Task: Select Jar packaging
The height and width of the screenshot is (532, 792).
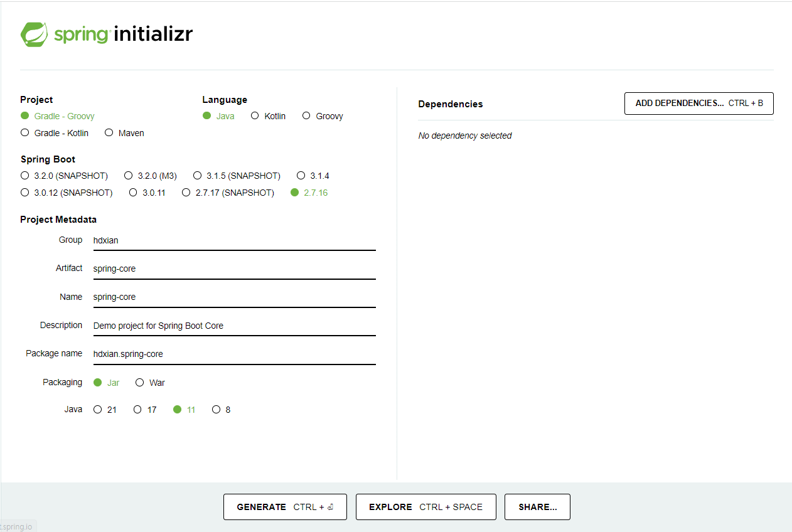Action: [106, 383]
